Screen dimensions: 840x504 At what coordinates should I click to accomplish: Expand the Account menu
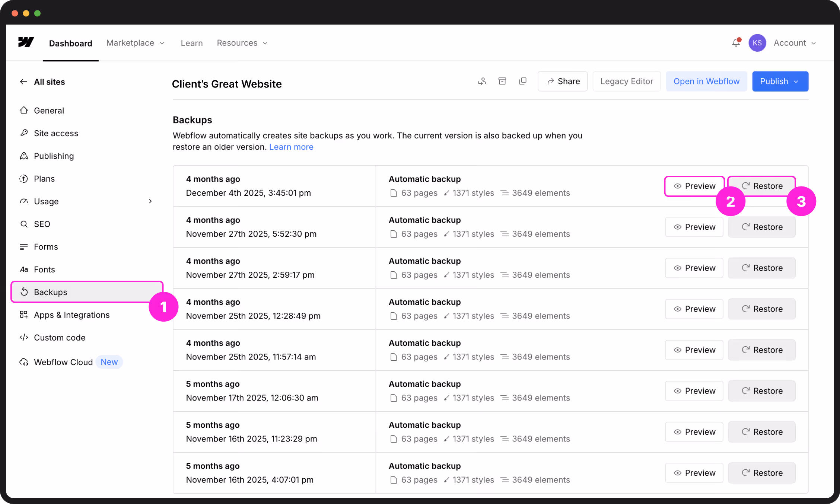tap(795, 43)
